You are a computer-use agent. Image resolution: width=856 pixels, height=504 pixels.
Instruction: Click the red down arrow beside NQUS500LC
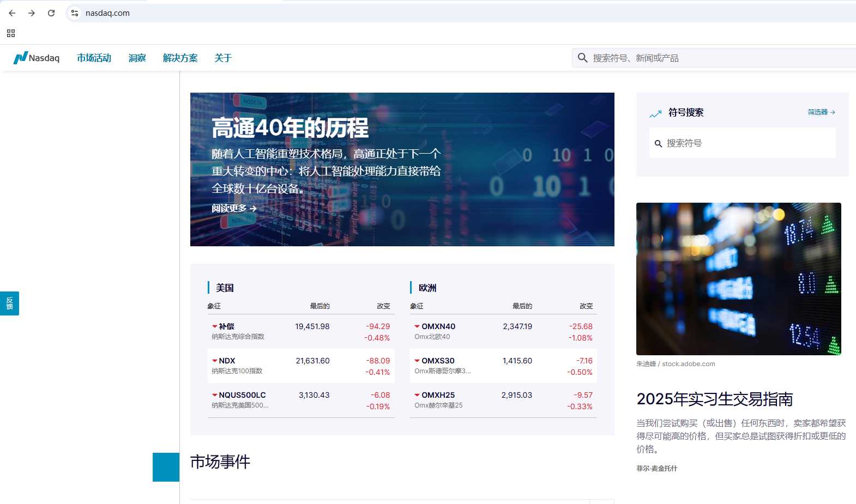pos(215,395)
